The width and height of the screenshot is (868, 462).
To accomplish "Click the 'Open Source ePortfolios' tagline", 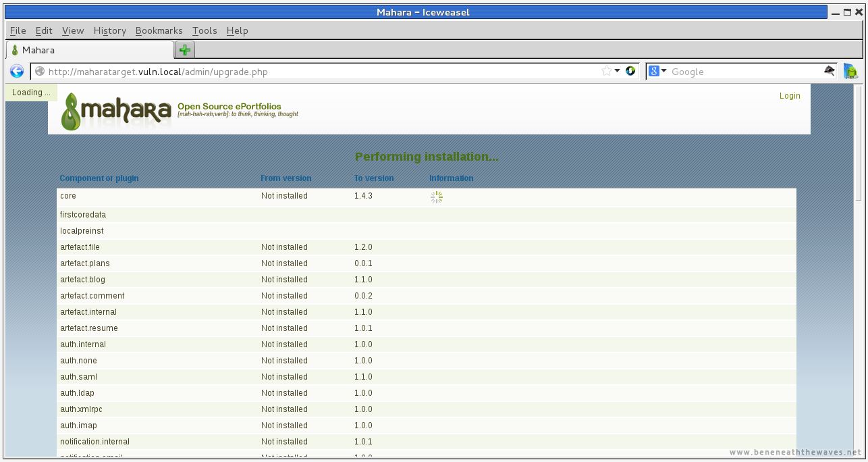I will [229, 107].
